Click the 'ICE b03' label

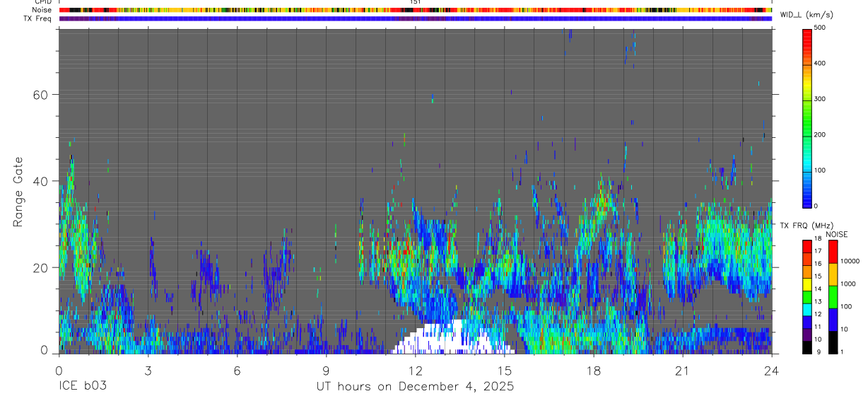coord(82,386)
